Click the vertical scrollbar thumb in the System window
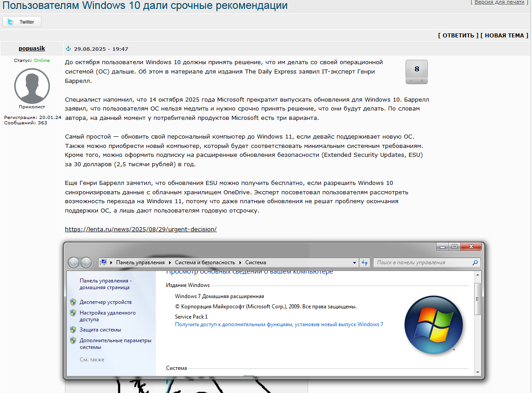The width and height of the screenshot is (532, 393). coord(477,299)
